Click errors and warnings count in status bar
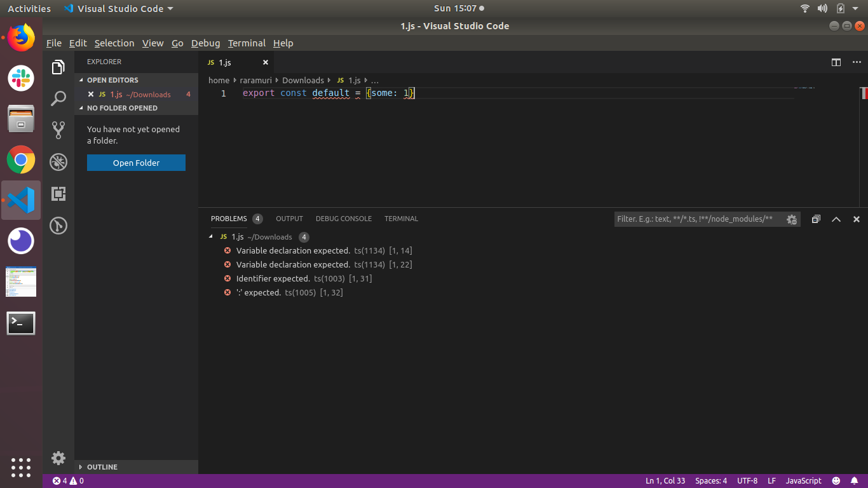Viewport: 868px width, 488px height. tap(68, 481)
